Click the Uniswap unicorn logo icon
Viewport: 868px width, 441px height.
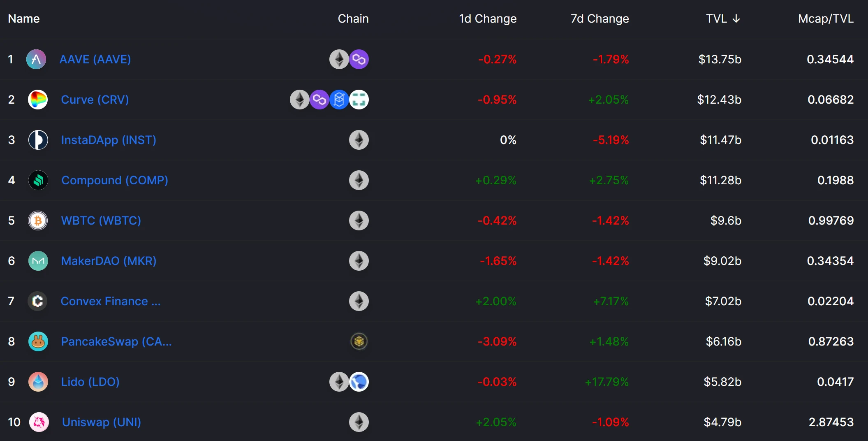[39, 422]
